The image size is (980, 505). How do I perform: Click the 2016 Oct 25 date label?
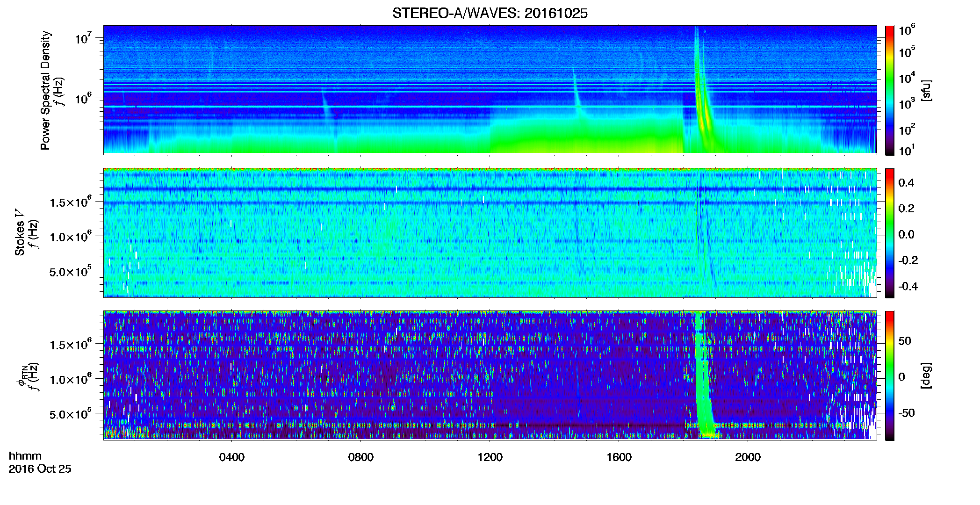click(40, 469)
